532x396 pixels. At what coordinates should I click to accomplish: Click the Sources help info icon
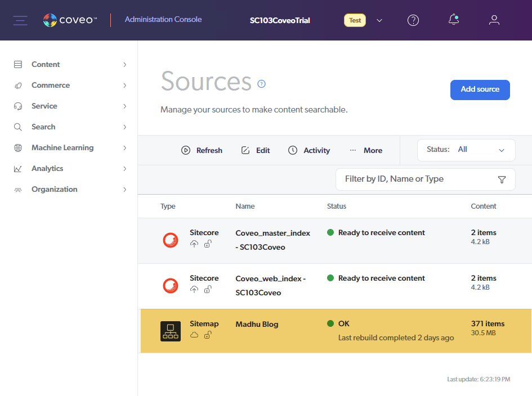coord(261,84)
